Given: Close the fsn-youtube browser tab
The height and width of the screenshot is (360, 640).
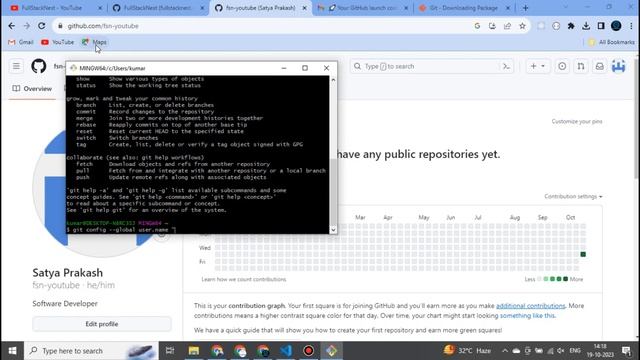Looking at the screenshot, I should 304,8.
